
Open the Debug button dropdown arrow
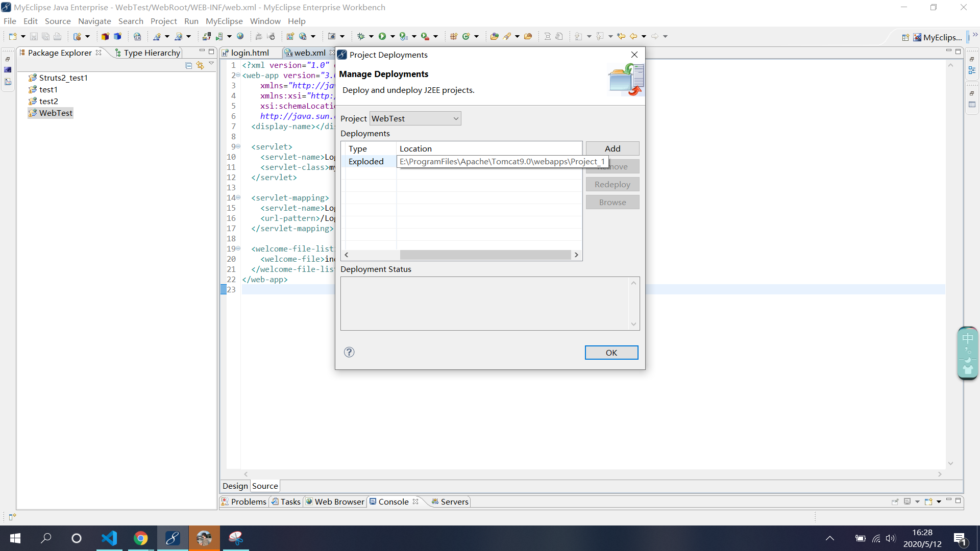click(x=371, y=36)
